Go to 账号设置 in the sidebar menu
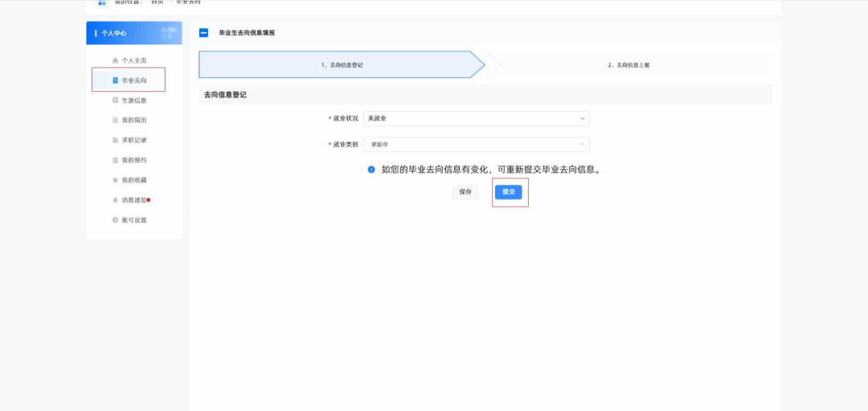The height and width of the screenshot is (411, 868). [134, 220]
